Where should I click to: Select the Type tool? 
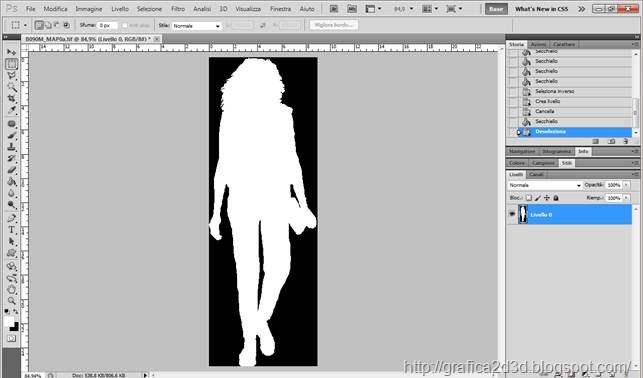click(11, 230)
